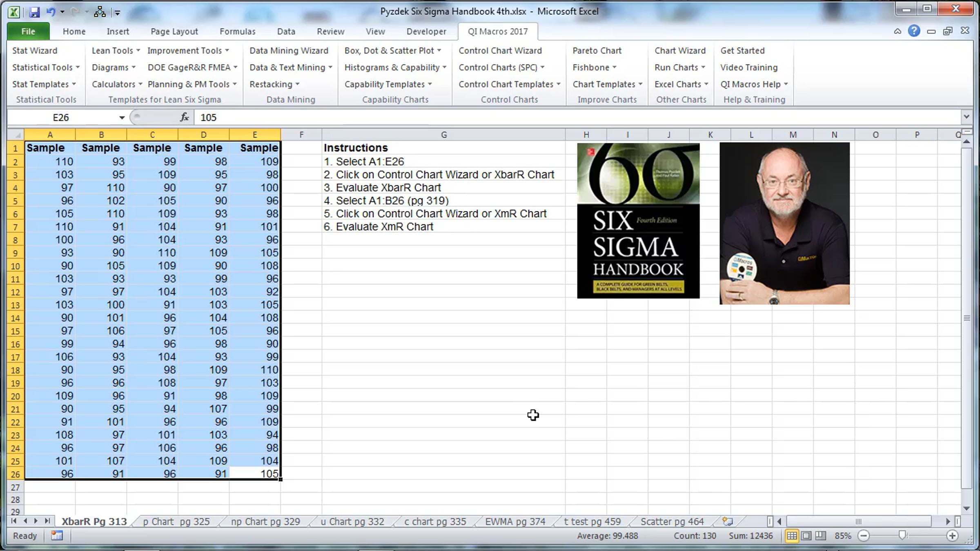Go to first sheet tab with navigation arrow
The image size is (980, 551).
click(x=14, y=521)
